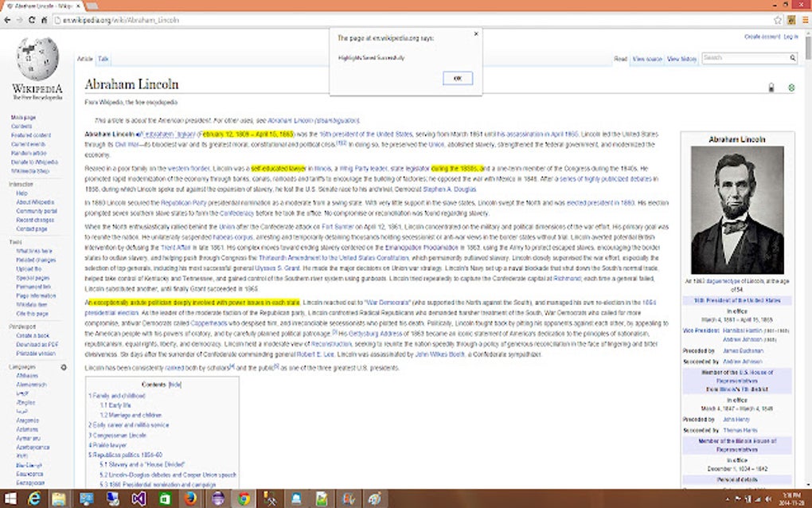Jump to section 4 Prairie lawyer

click(x=107, y=445)
